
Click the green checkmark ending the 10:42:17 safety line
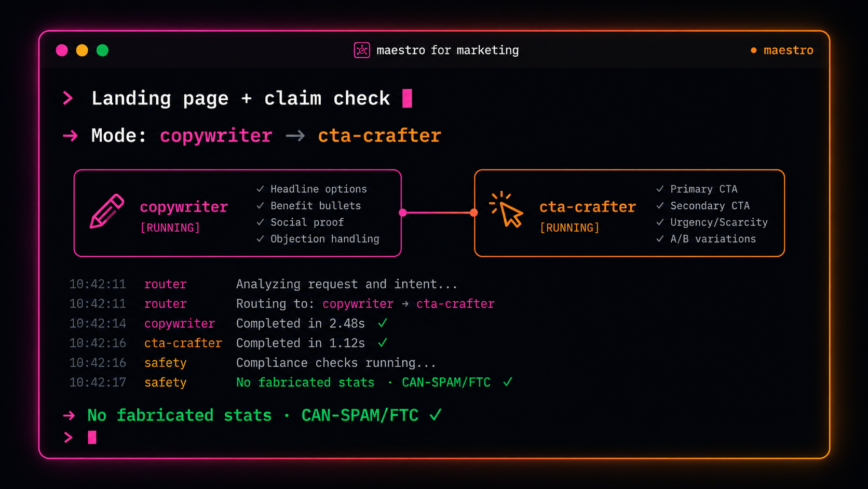click(508, 382)
